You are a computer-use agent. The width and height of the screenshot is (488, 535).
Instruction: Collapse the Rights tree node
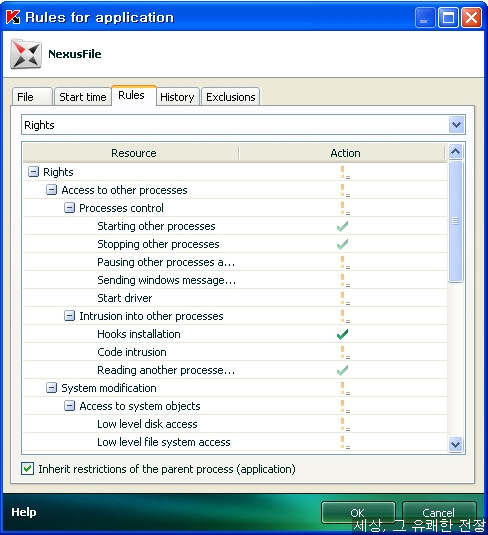tap(33, 172)
